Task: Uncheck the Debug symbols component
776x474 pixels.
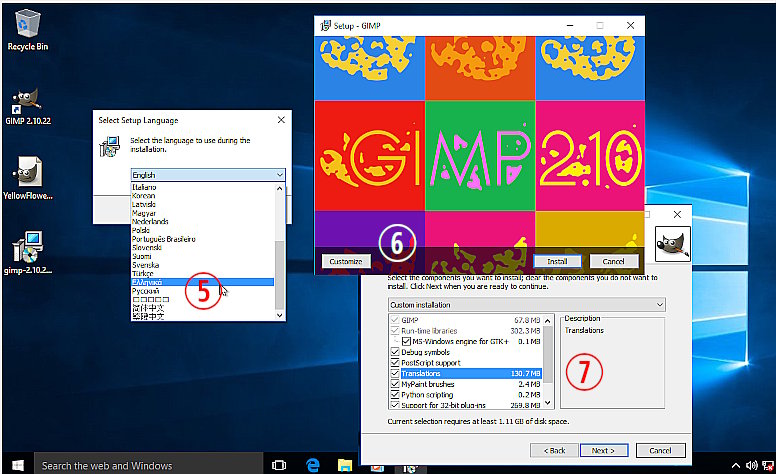Action: tap(394, 353)
